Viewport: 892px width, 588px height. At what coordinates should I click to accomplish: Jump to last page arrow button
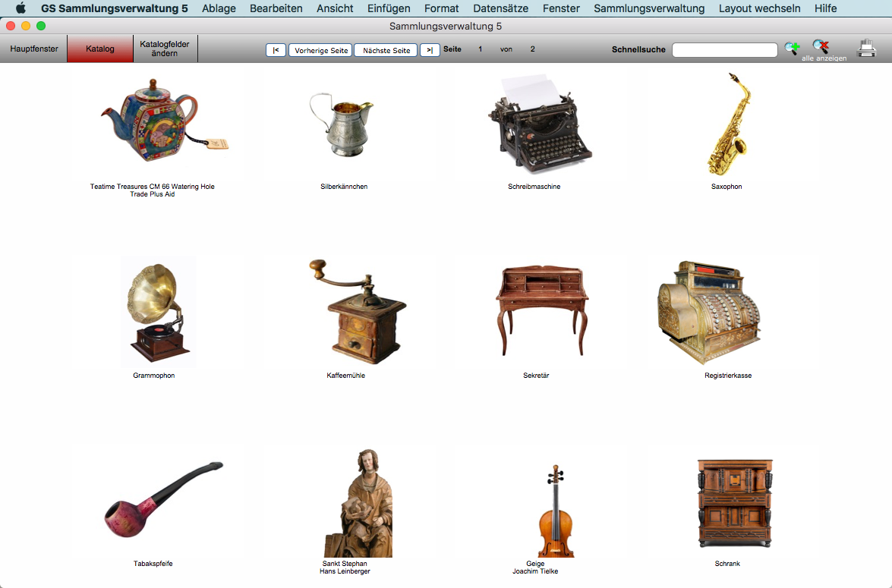[430, 50]
